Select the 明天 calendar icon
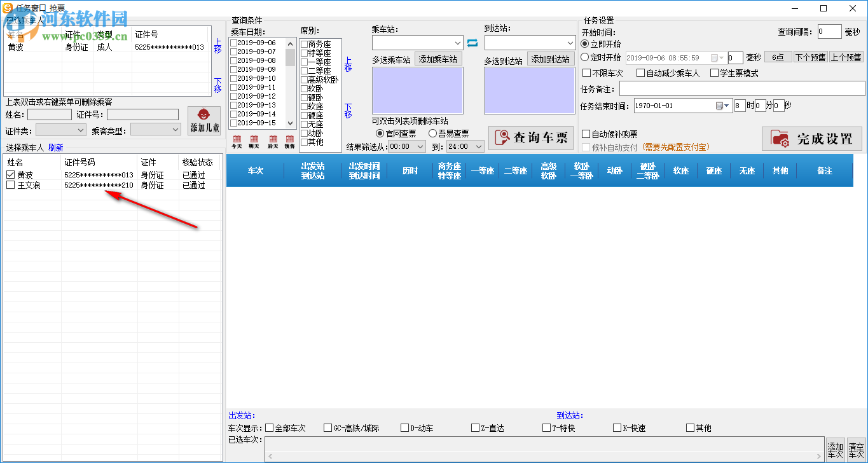The width and height of the screenshot is (868, 463). pyautogui.click(x=255, y=139)
